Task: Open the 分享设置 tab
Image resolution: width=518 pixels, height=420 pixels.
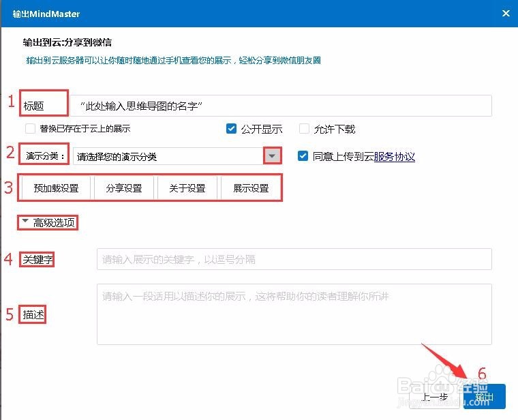Action: coord(124,188)
